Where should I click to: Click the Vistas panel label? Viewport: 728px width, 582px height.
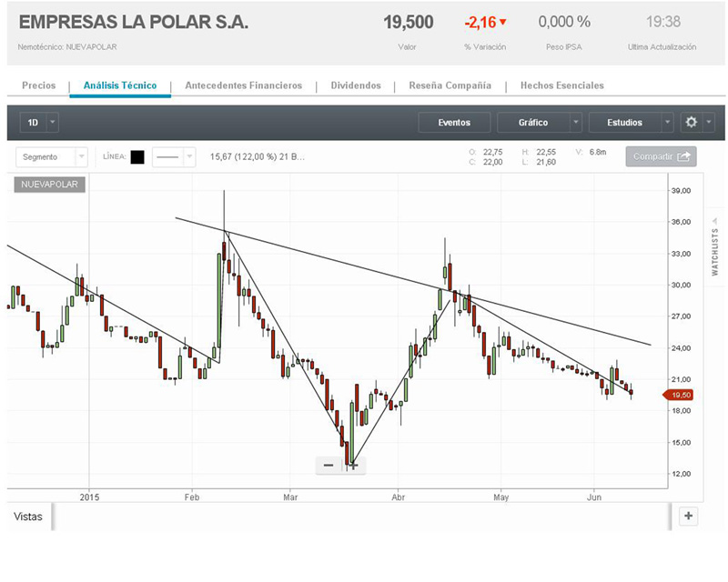pyautogui.click(x=28, y=517)
